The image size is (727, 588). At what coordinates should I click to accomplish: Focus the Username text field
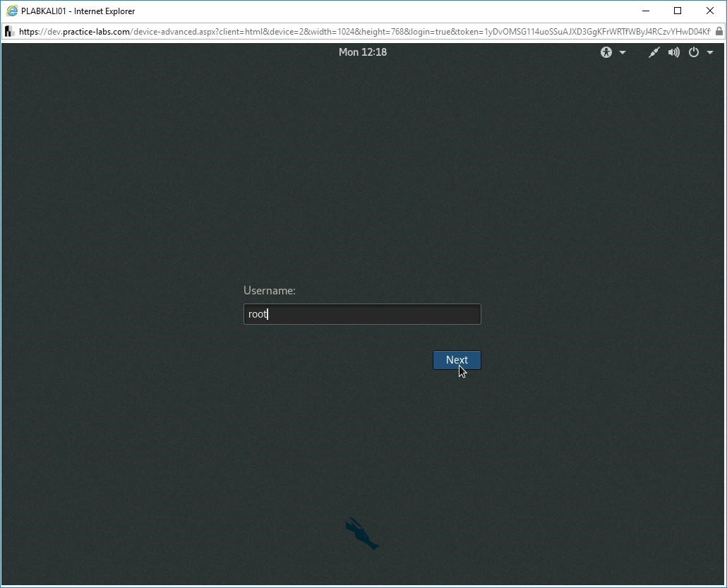pos(362,314)
